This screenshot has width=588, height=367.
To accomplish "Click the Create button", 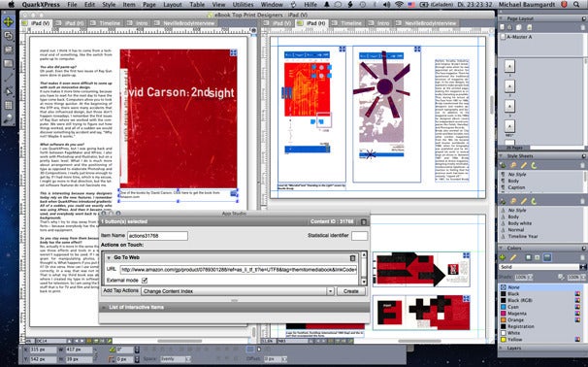I will pyautogui.click(x=351, y=291).
